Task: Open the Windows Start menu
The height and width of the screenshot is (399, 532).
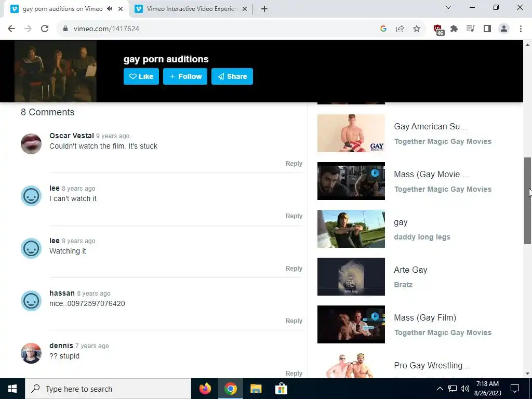Action: 12,389
